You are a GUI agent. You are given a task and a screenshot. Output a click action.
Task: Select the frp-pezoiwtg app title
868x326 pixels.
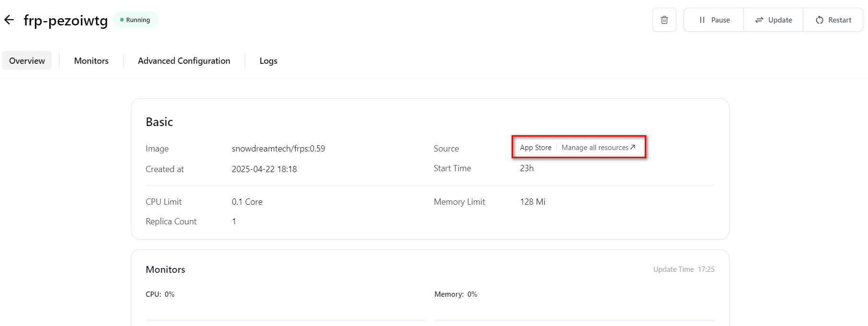pyautogui.click(x=66, y=21)
